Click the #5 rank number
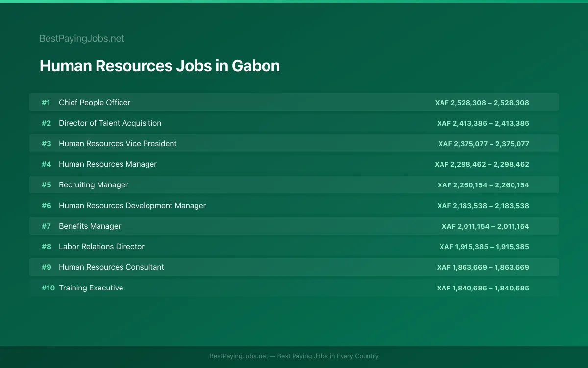The height and width of the screenshot is (368, 588). [46, 184]
